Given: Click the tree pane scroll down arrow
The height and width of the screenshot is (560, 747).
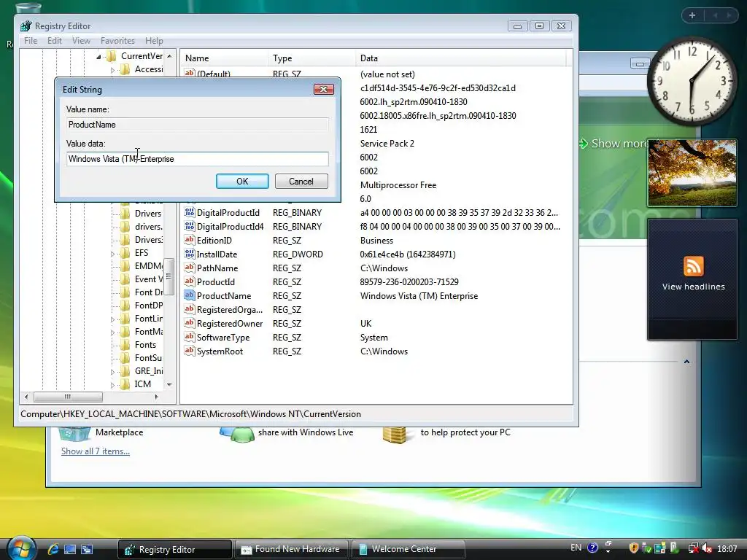Looking at the screenshot, I should (169, 384).
